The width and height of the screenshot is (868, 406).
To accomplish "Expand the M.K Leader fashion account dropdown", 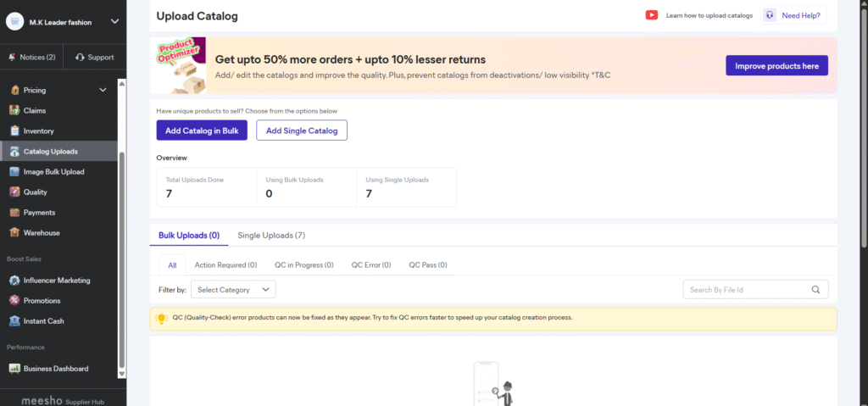I will [114, 22].
